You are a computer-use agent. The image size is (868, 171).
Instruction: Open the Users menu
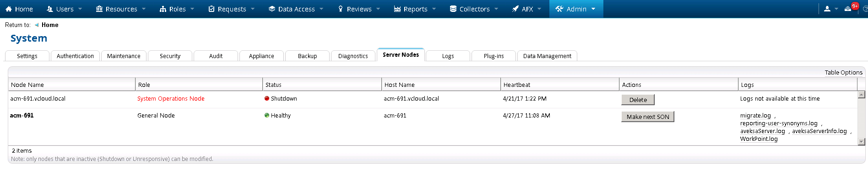65,9
